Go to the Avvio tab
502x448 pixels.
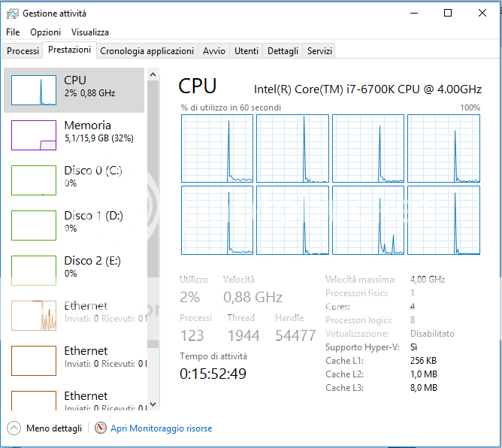213,51
